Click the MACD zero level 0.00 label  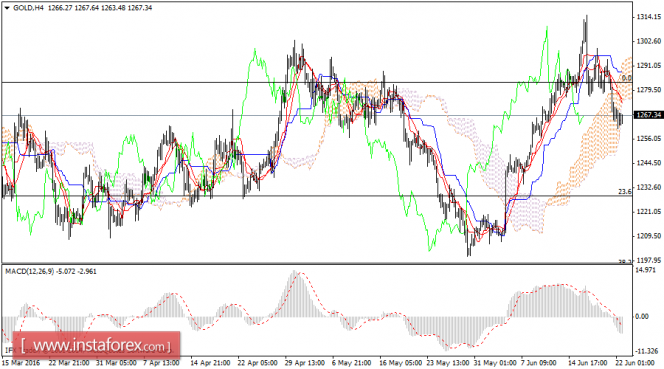(x=642, y=316)
